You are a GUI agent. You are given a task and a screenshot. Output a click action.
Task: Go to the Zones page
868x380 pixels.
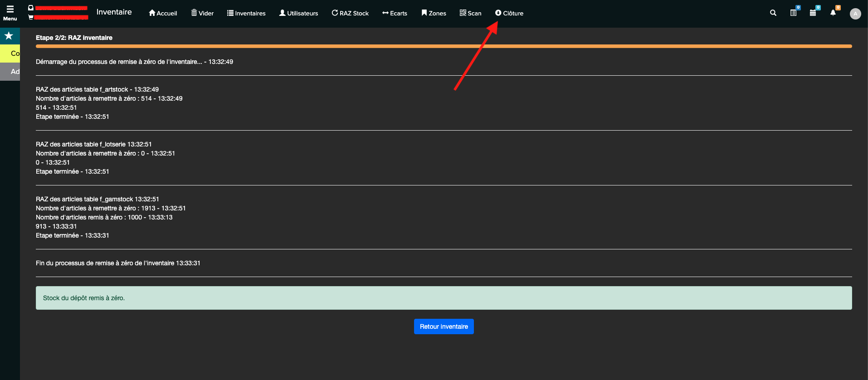[x=434, y=13]
